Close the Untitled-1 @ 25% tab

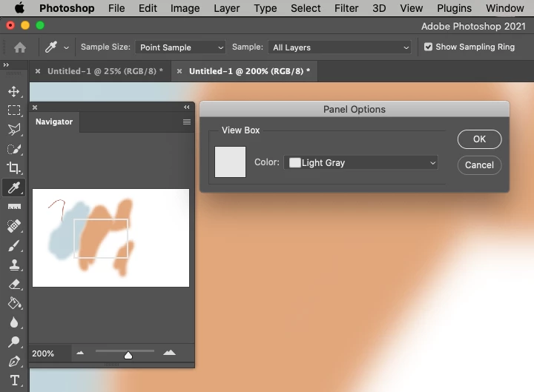[x=38, y=71]
